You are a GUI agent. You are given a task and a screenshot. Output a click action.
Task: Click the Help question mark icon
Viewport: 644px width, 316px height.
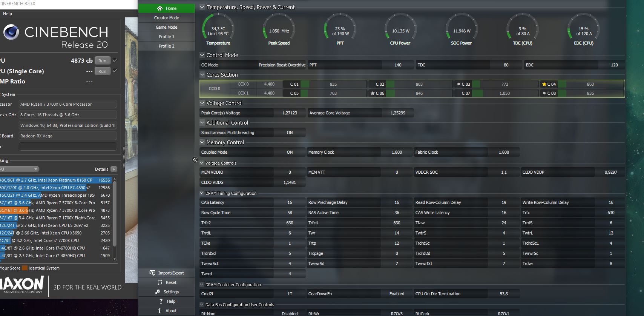click(161, 301)
